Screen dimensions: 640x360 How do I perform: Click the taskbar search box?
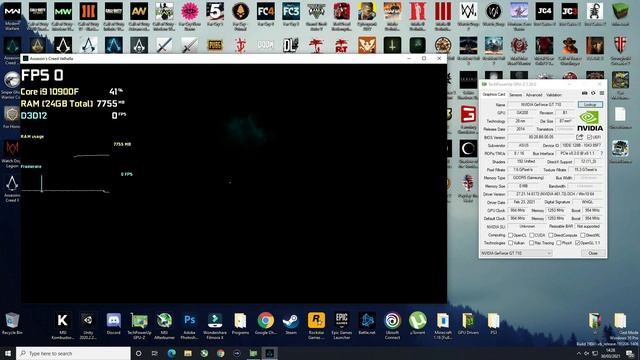pos(73,353)
